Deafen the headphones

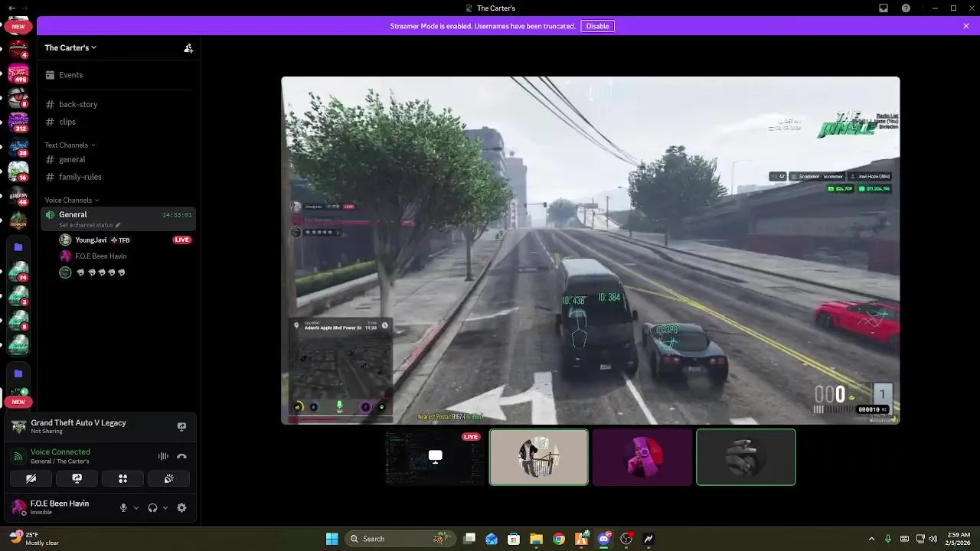[x=152, y=507]
